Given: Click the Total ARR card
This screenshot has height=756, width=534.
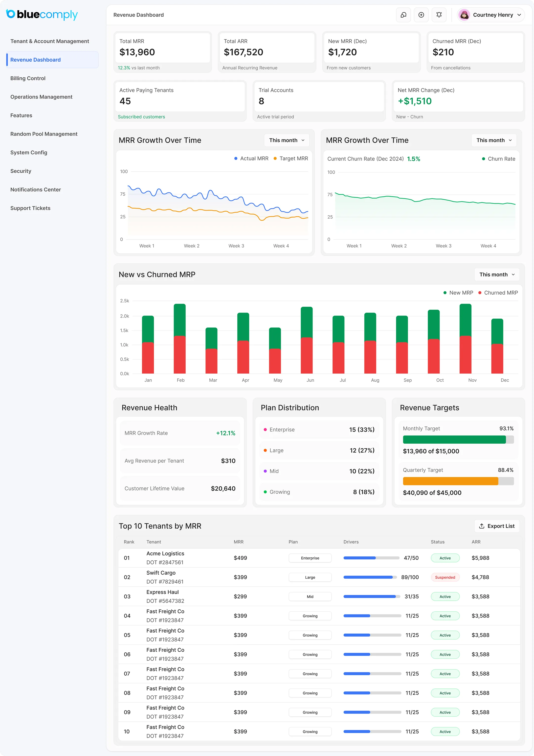Looking at the screenshot, I should pyautogui.click(x=267, y=52).
